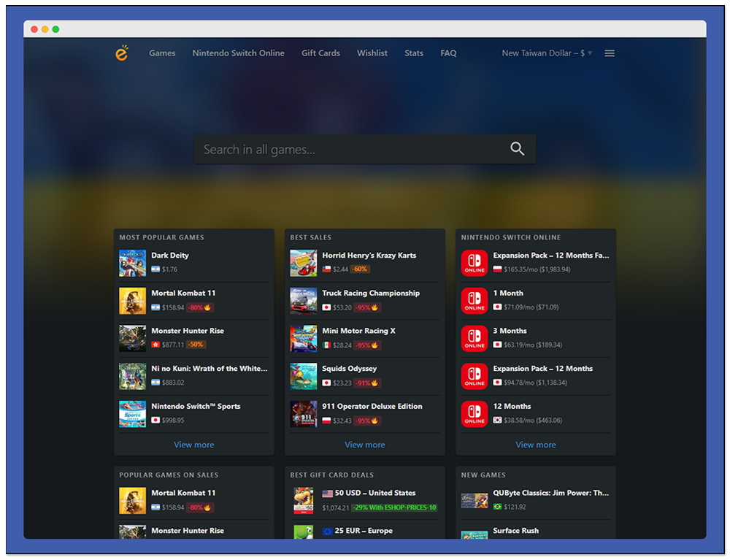Click the 50 USD gift card Bowser image
The width and height of the screenshot is (730, 560).
303,500
